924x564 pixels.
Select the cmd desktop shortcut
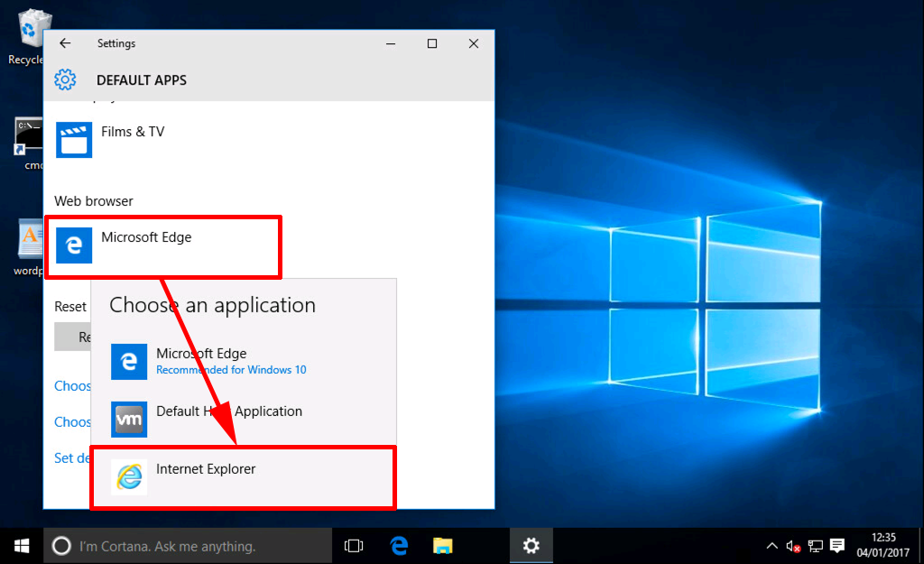pyautogui.click(x=28, y=143)
